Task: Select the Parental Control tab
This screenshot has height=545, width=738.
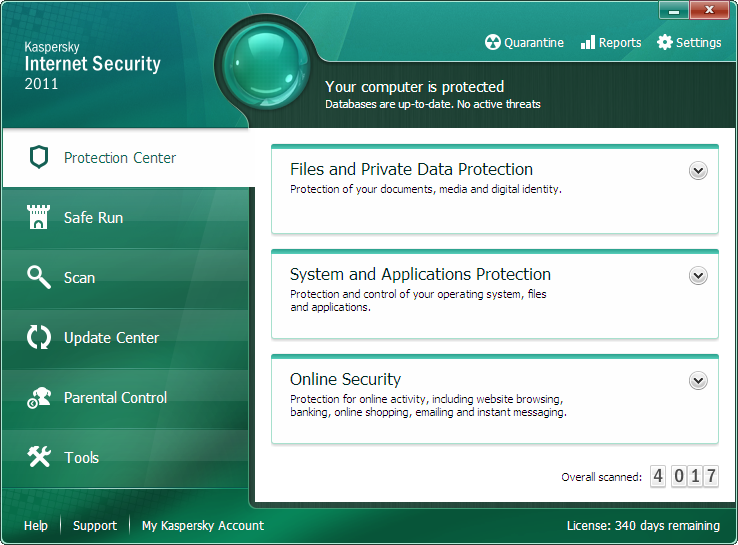Action: [x=115, y=398]
